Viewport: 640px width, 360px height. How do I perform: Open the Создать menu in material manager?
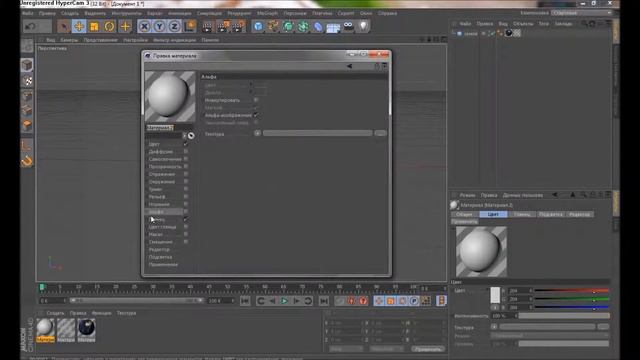tap(56, 313)
